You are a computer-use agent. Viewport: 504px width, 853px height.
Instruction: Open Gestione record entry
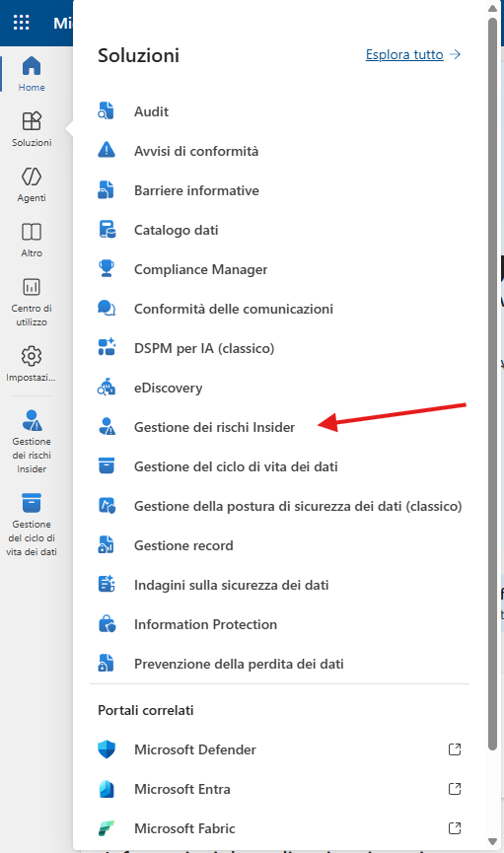tap(183, 545)
